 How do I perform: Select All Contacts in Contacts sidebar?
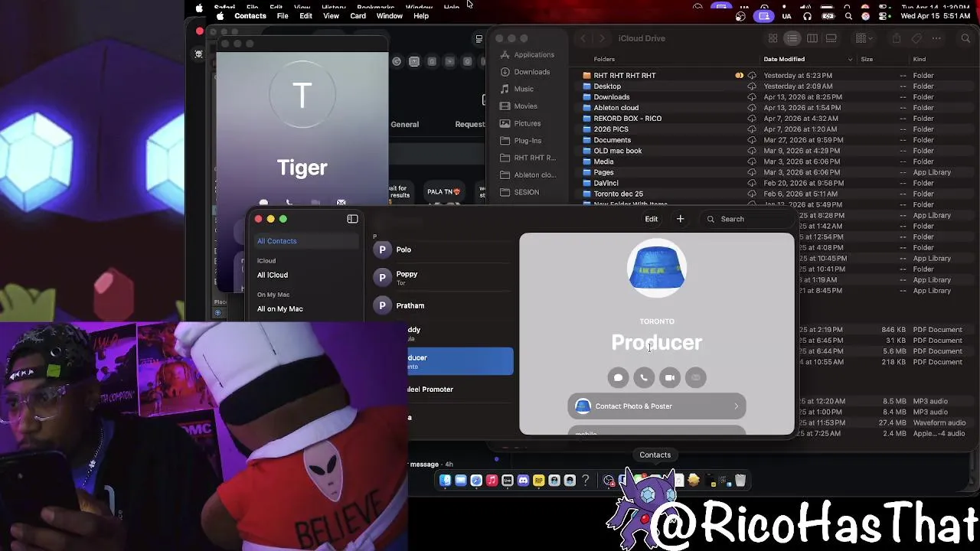306,241
